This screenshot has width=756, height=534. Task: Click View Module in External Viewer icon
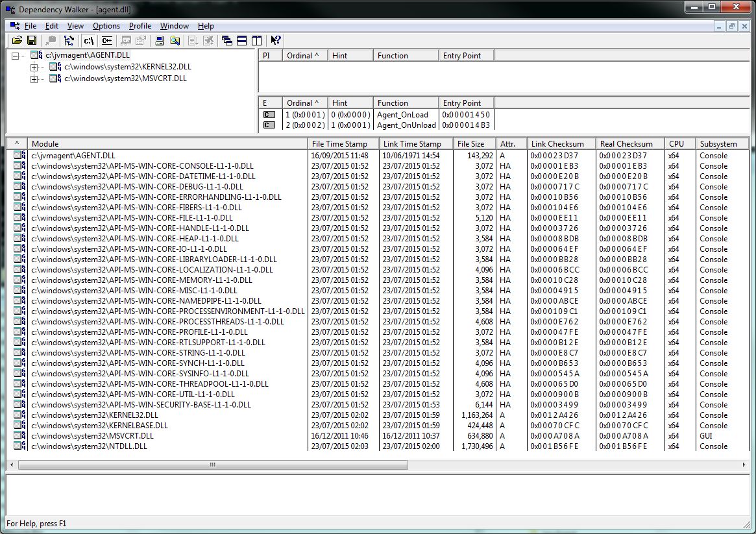[x=126, y=40]
